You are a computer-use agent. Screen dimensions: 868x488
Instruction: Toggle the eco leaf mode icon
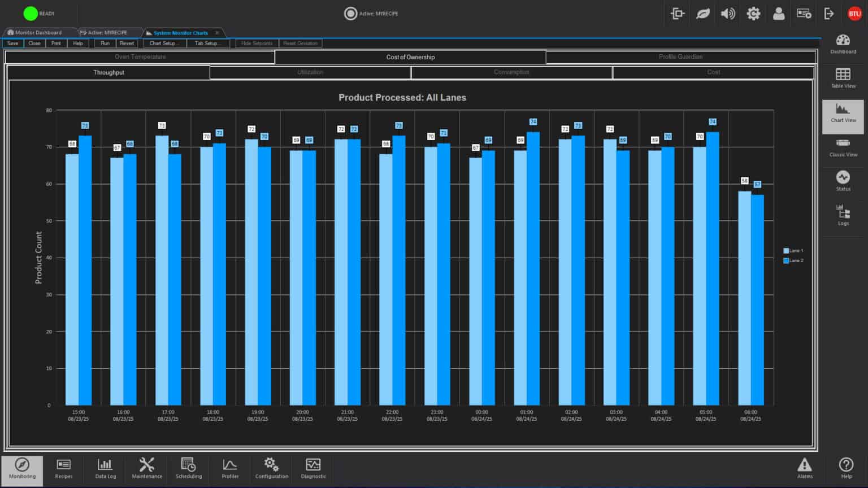click(x=702, y=14)
